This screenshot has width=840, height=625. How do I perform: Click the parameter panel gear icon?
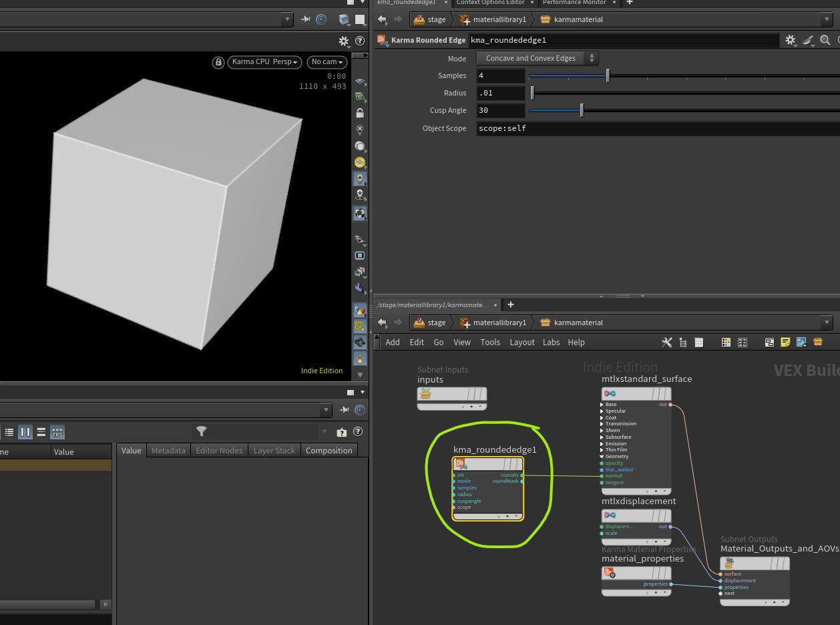tap(790, 41)
